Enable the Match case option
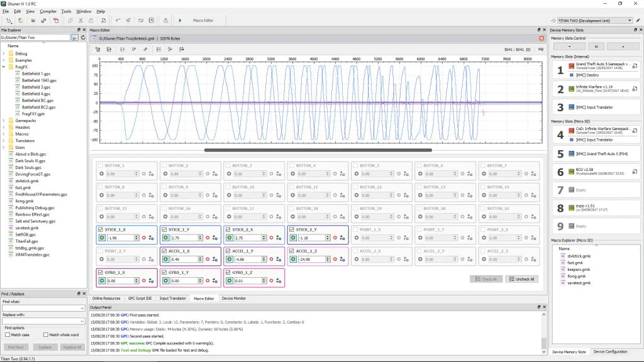This screenshot has height=362, width=644. pos(8,335)
